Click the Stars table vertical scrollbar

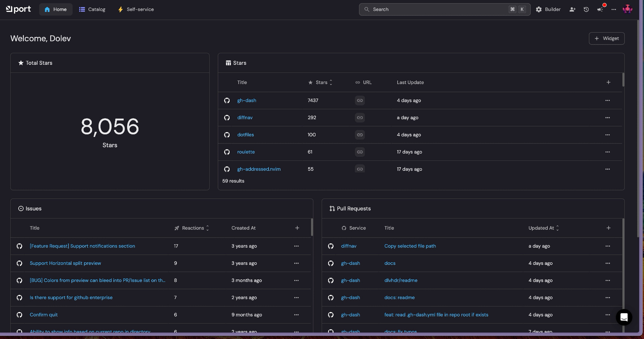pos(623,80)
